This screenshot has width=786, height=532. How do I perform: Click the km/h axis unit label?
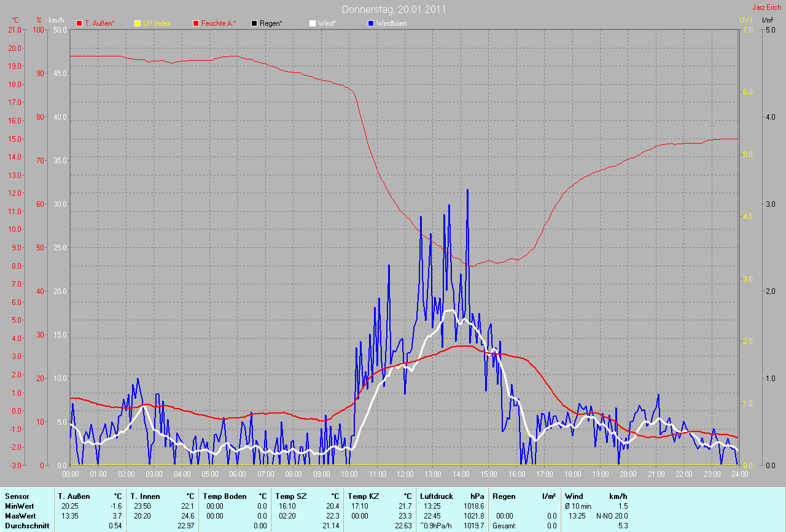[58, 20]
